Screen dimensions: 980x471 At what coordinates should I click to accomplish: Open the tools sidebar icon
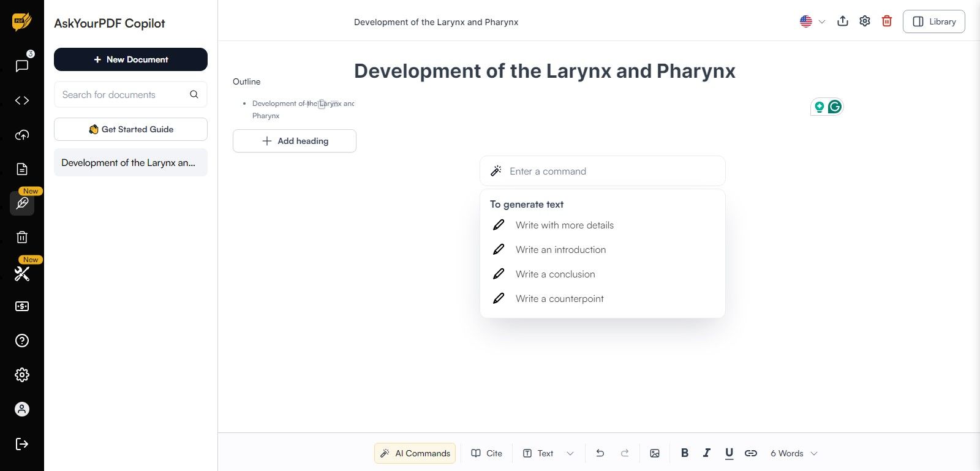tap(22, 273)
